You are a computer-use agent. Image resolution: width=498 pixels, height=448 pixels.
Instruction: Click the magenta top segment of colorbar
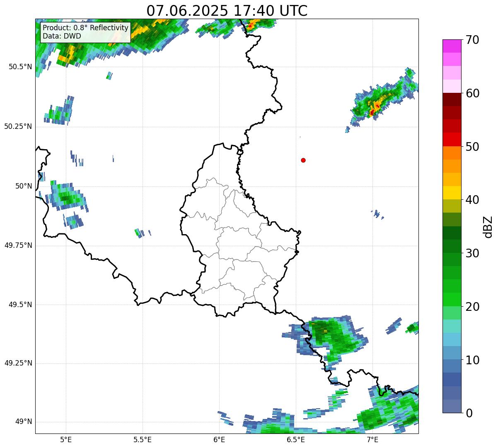[x=452, y=46]
